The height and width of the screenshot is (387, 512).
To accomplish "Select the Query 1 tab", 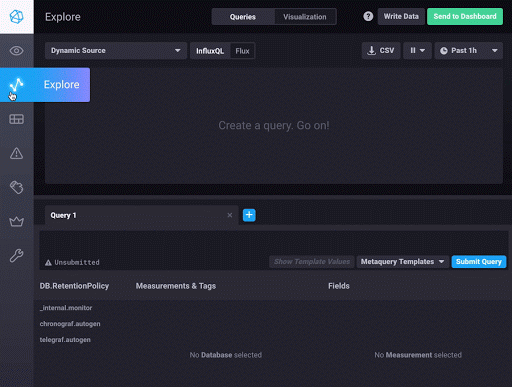I will (x=142, y=215).
